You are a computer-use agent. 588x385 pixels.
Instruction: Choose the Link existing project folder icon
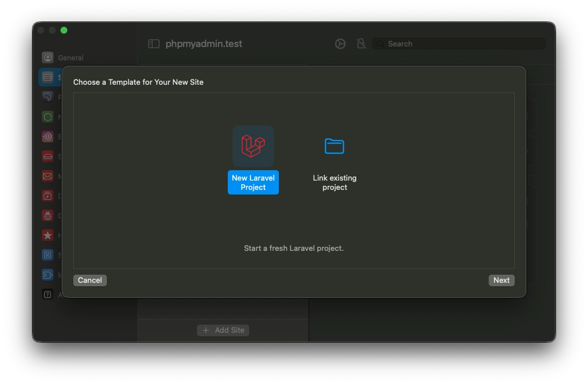click(x=334, y=146)
